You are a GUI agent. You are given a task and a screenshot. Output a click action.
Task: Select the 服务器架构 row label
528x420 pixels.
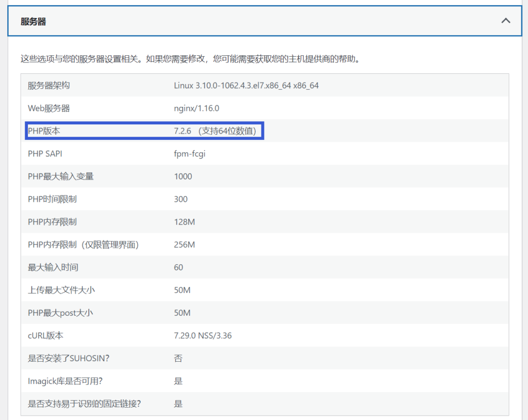click(x=49, y=86)
